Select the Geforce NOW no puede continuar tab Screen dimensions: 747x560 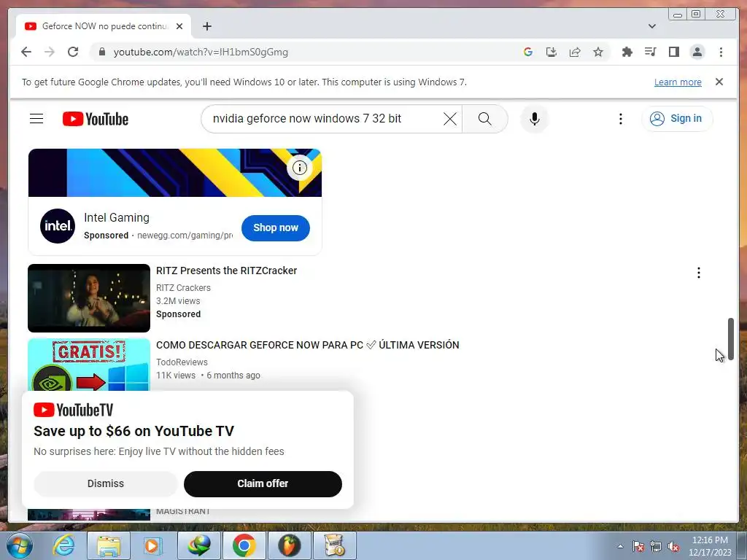pos(104,26)
